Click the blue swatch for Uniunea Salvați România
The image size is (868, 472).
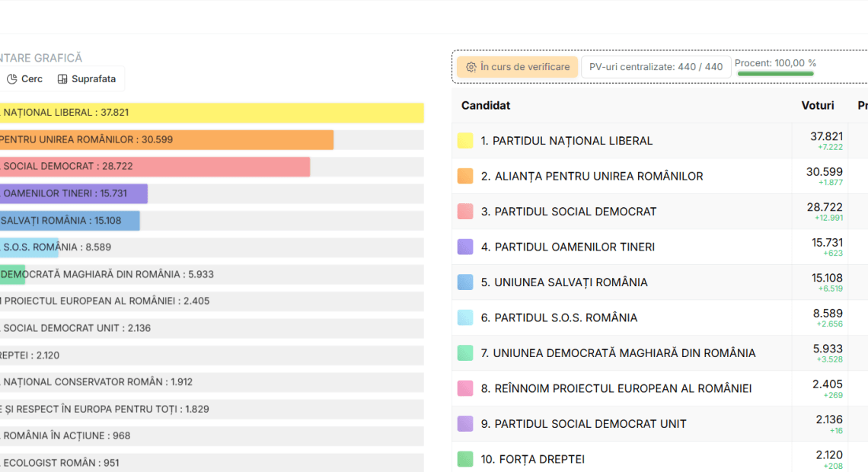click(465, 282)
